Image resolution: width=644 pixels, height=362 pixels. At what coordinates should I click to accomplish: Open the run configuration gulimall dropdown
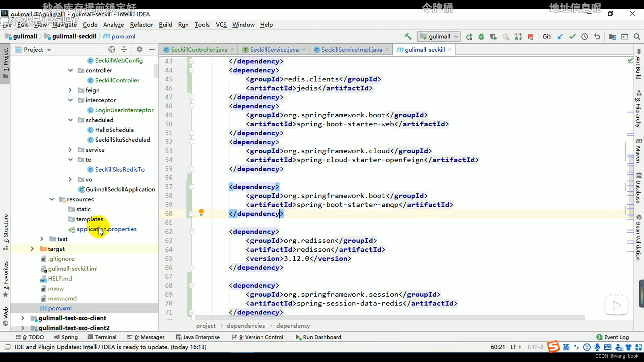(439, 37)
